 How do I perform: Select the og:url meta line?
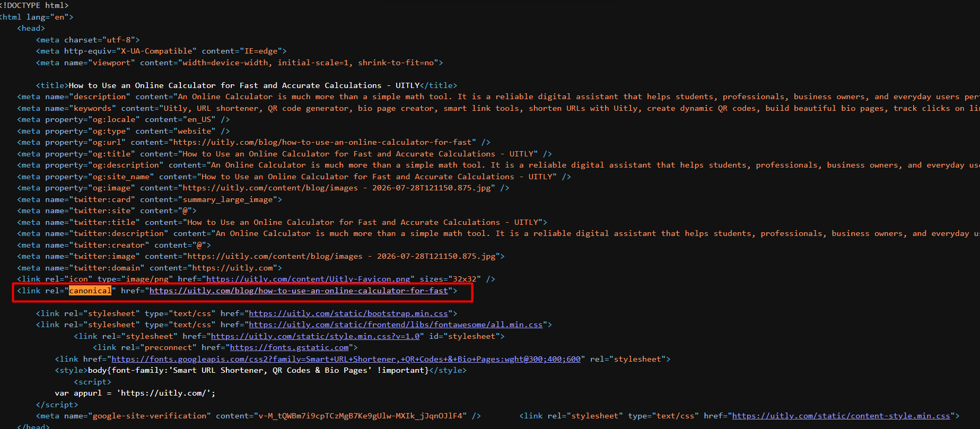pyautogui.click(x=253, y=142)
